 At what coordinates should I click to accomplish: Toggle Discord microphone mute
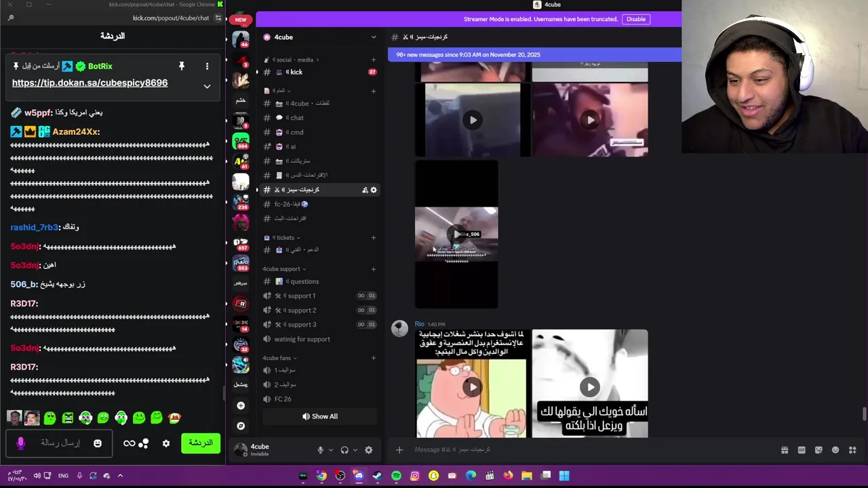[x=321, y=449]
